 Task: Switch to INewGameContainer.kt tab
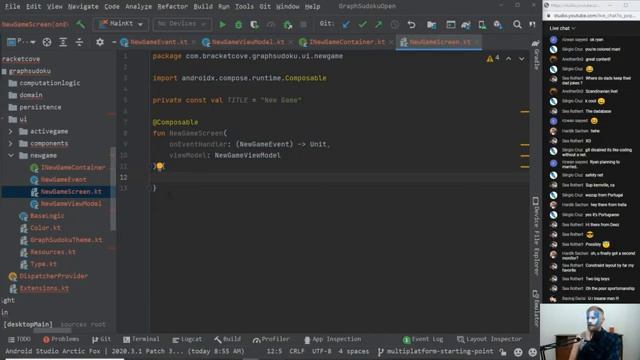pos(347,42)
